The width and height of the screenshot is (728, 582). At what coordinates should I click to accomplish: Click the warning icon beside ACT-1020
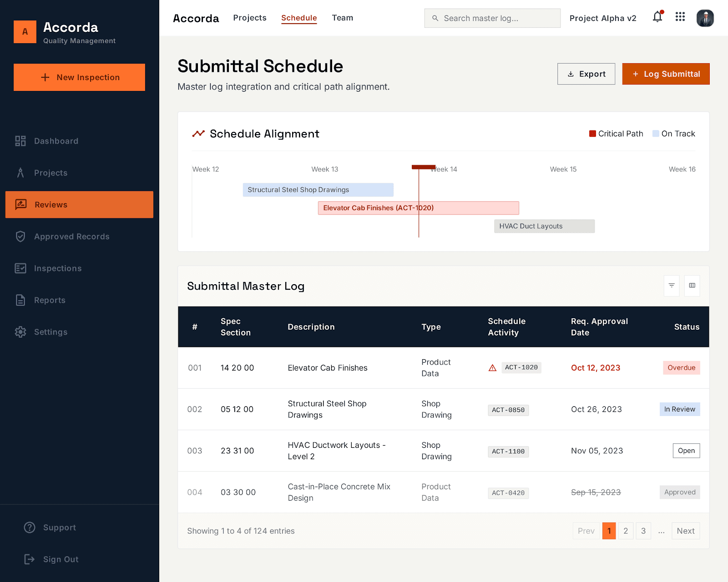pyautogui.click(x=492, y=368)
